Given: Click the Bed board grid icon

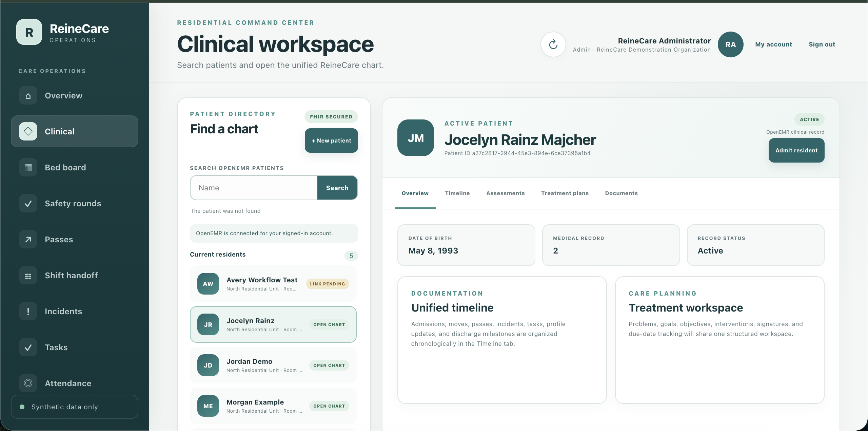Looking at the screenshot, I should click(28, 167).
